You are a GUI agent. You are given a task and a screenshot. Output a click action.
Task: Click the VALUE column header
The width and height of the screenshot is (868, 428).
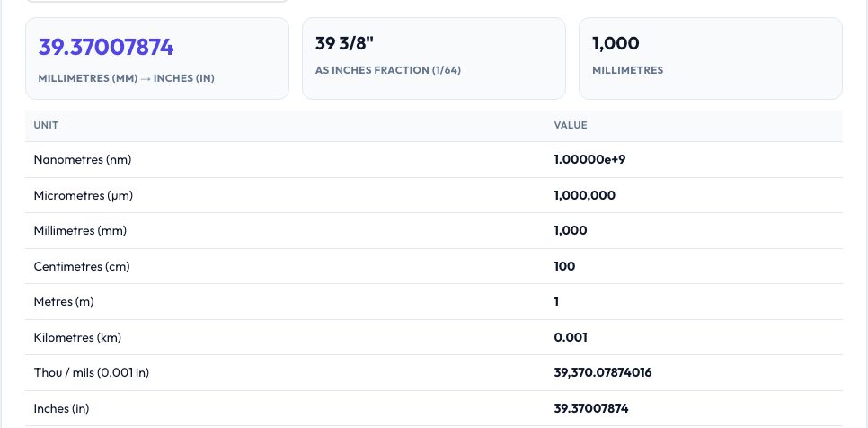click(571, 125)
